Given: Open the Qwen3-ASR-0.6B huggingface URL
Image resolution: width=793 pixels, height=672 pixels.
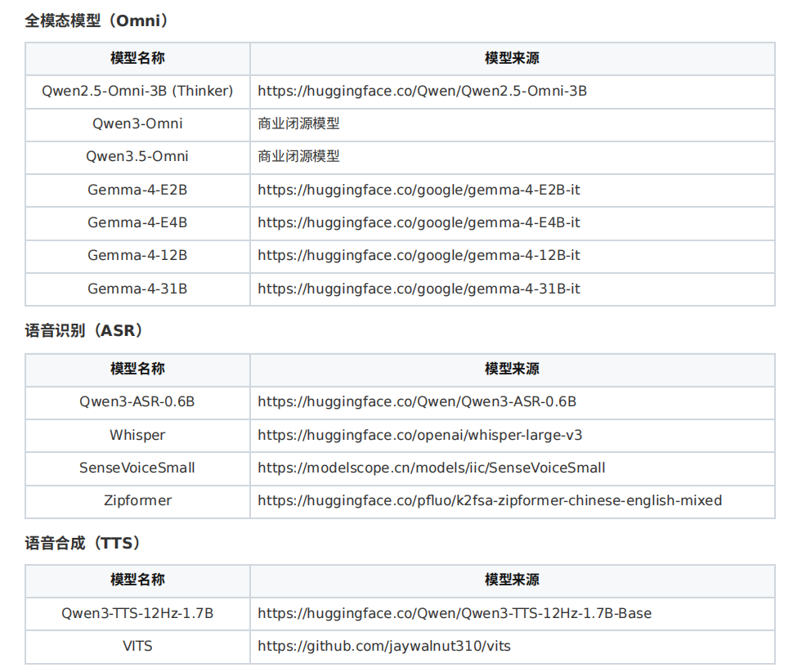Looking at the screenshot, I should [417, 402].
